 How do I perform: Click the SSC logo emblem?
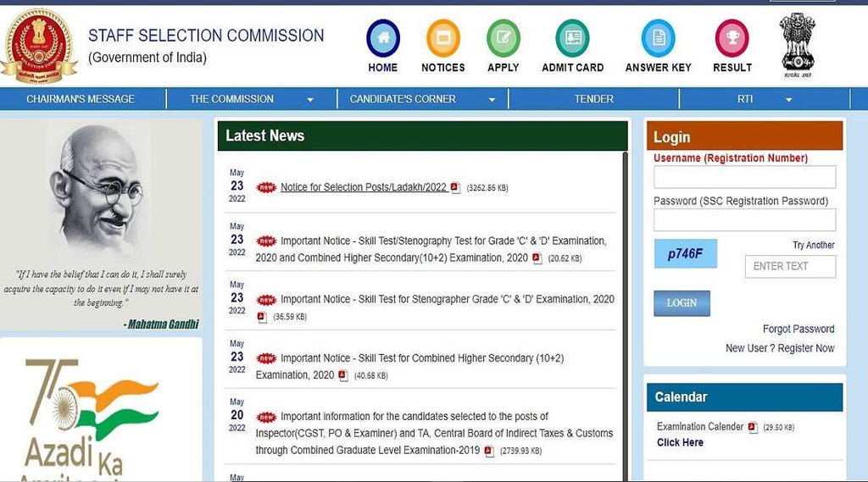[38, 44]
